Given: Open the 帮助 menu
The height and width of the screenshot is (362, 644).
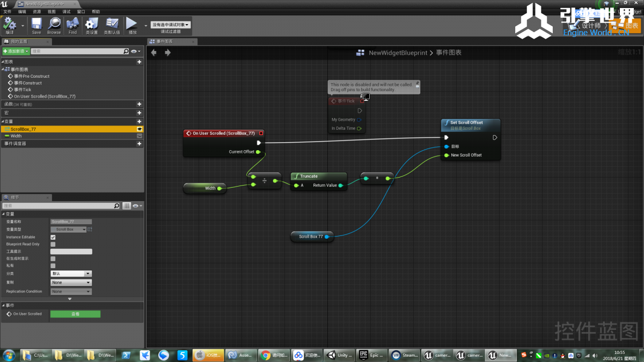Looking at the screenshot, I should [96, 11].
